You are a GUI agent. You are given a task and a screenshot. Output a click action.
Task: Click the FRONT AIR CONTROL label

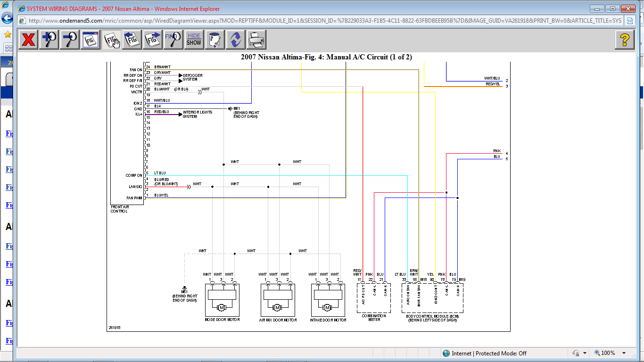pyautogui.click(x=119, y=209)
